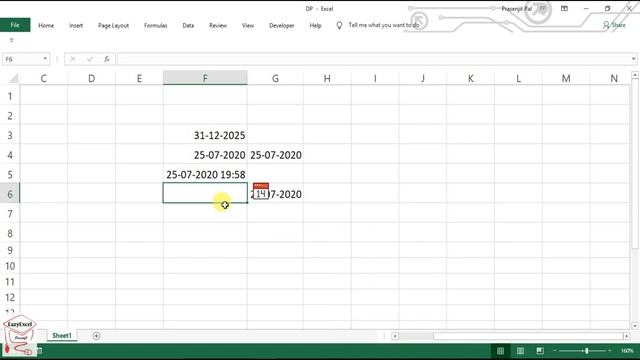Click the Enter checkmark icon in formula bar
This screenshot has height=360, width=640.
coord(90,59)
